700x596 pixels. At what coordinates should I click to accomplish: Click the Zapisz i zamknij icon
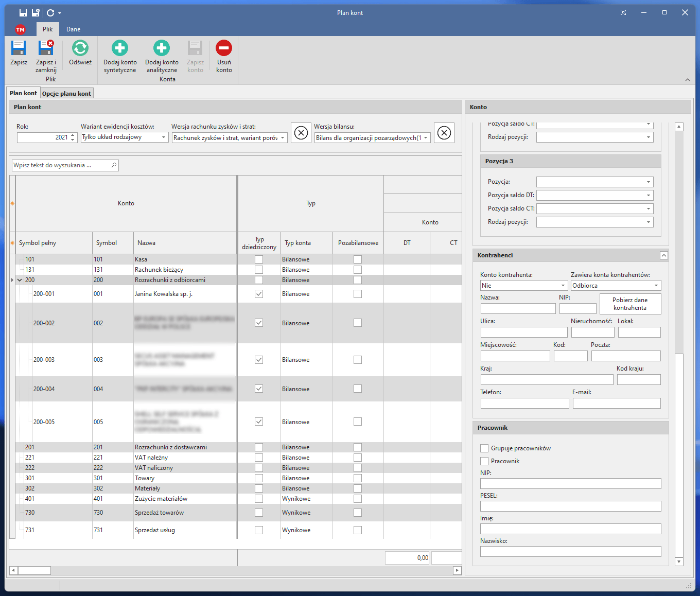point(46,48)
